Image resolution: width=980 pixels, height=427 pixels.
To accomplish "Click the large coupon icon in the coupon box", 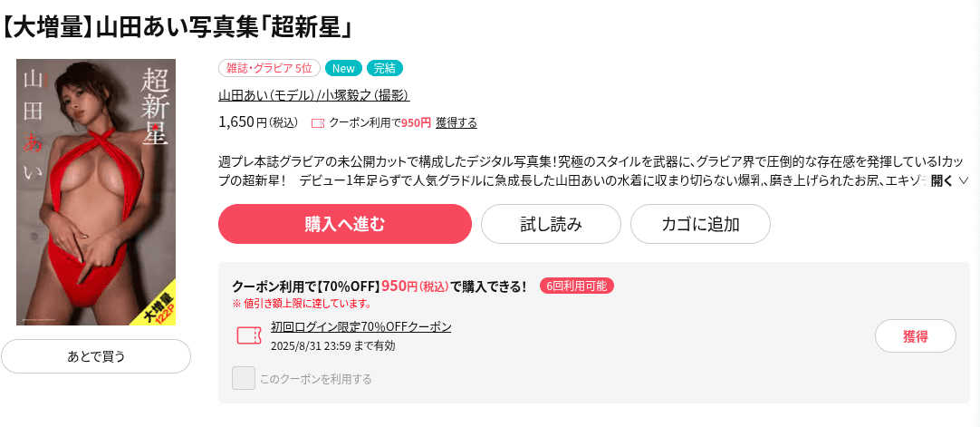I will [249, 335].
